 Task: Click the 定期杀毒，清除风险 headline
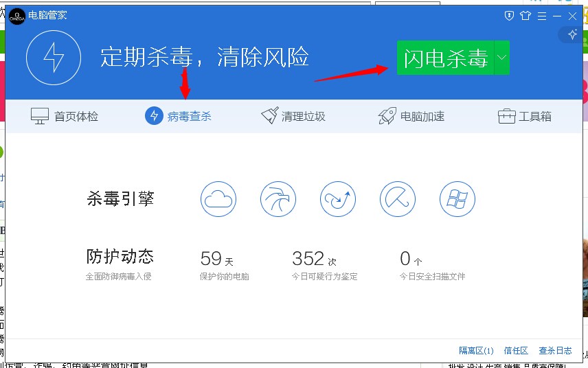(205, 58)
